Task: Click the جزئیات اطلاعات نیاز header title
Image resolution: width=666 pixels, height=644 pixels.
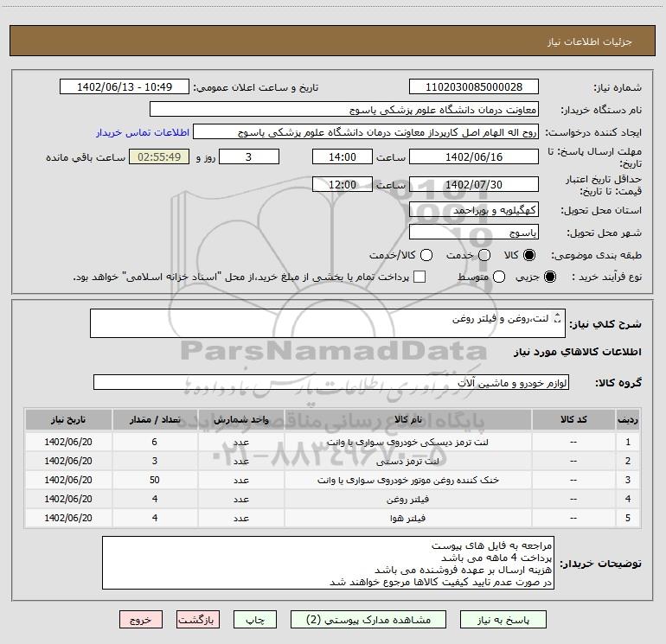Action: click(x=590, y=41)
